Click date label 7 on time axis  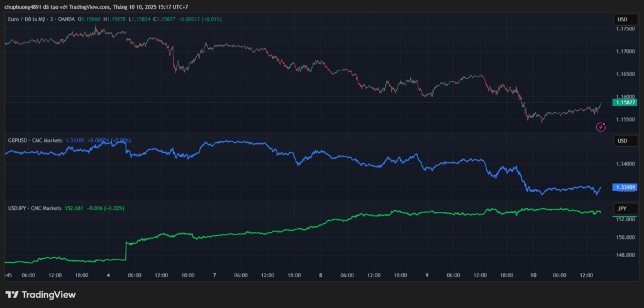pyautogui.click(x=214, y=275)
